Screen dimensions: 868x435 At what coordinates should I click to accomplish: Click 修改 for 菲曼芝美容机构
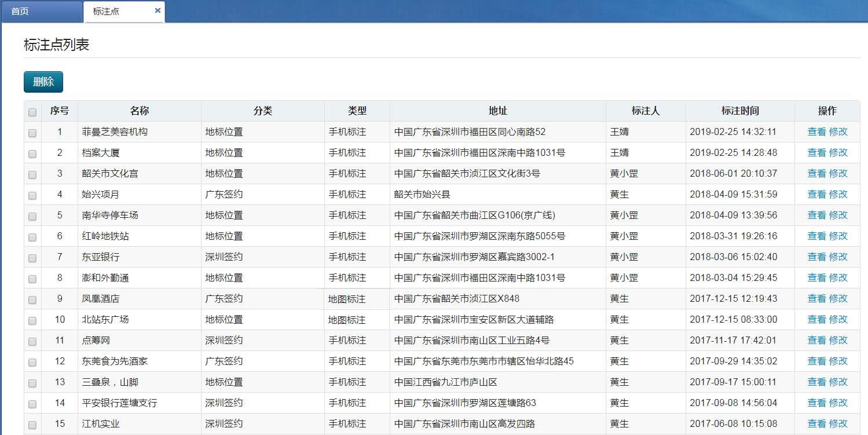point(838,131)
